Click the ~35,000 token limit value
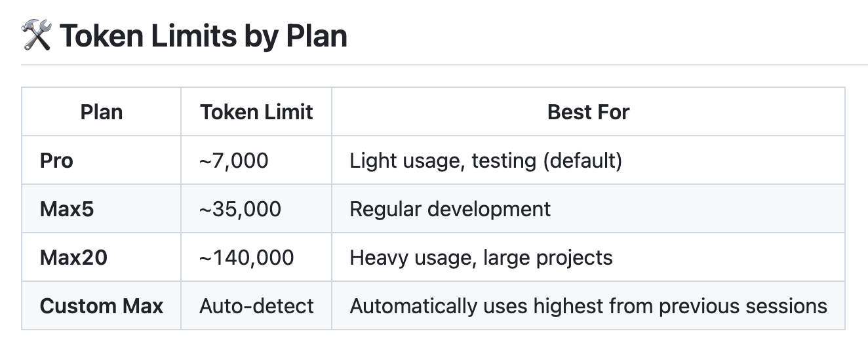The width and height of the screenshot is (868, 346). click(240, 209)
